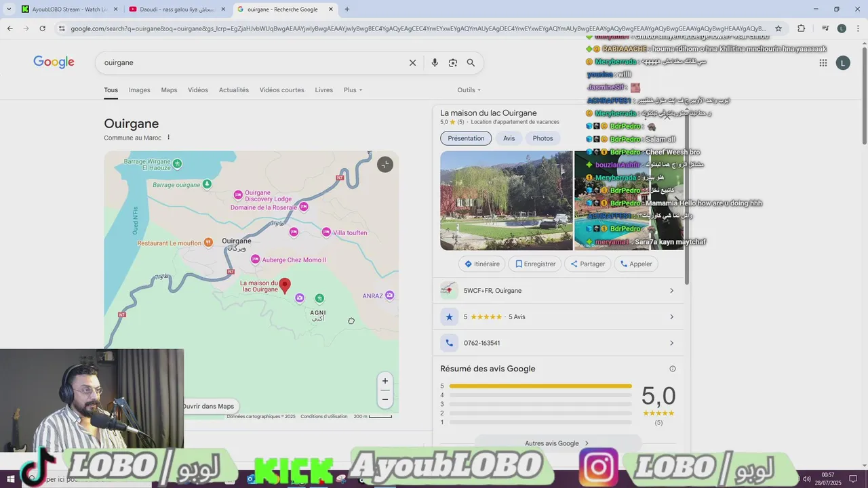This screenshot has height=488, width=868.
Task: Expand the Plus dropdown in search tabs
Action: click(353, 90)
